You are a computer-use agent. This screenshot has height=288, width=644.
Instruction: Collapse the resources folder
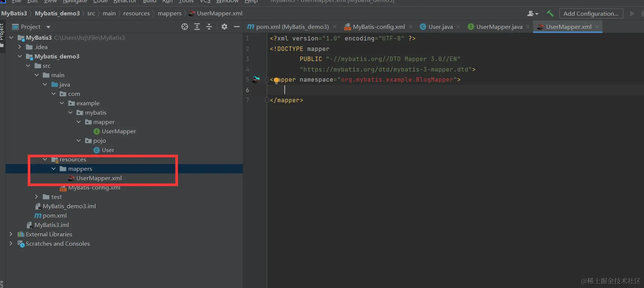(45, 159)
